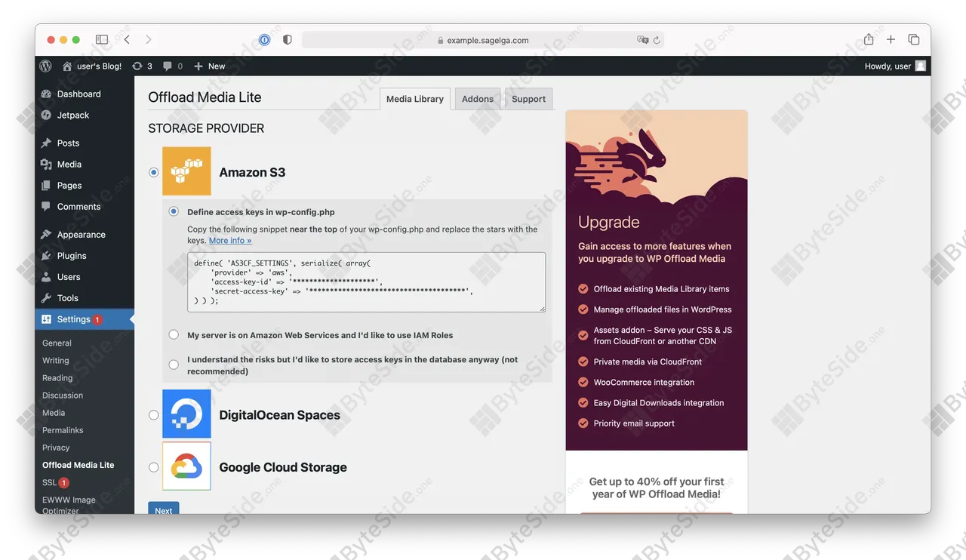Image resolution: width=966 pixels, height=560 pixels.
Task: Open Privacy settings submenu
Action: pyautogui.click(x=56, y=447)
